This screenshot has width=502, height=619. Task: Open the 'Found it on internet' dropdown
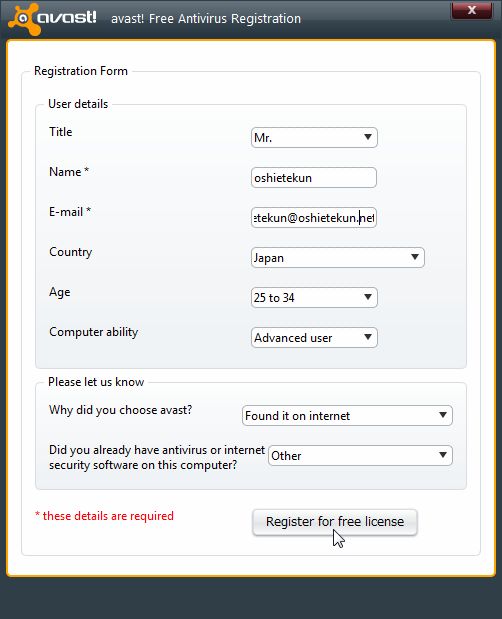click(x=347, y=415)
